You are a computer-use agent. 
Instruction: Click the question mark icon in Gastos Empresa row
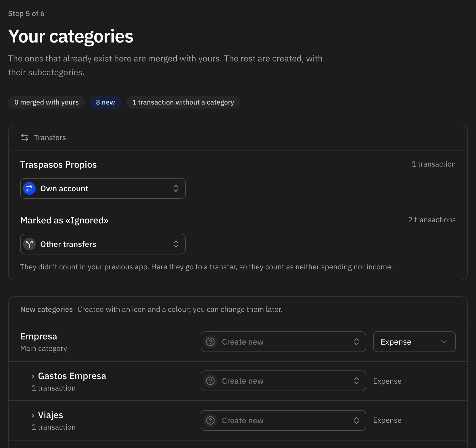point(210,381)
